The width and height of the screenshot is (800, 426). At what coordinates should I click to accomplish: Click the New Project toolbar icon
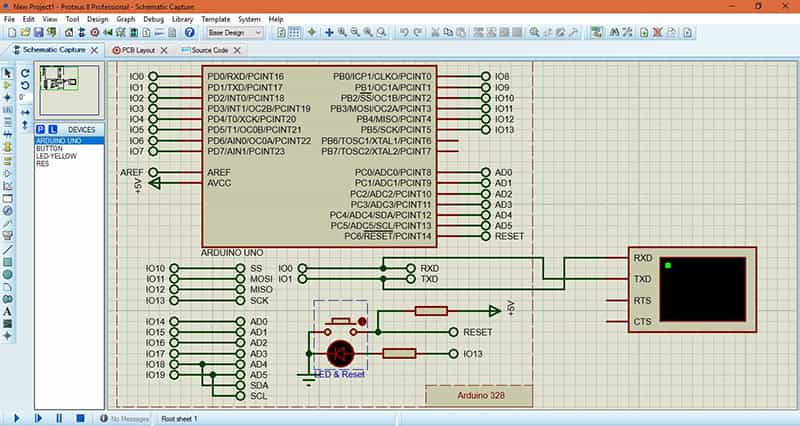[x=12, y=33]
